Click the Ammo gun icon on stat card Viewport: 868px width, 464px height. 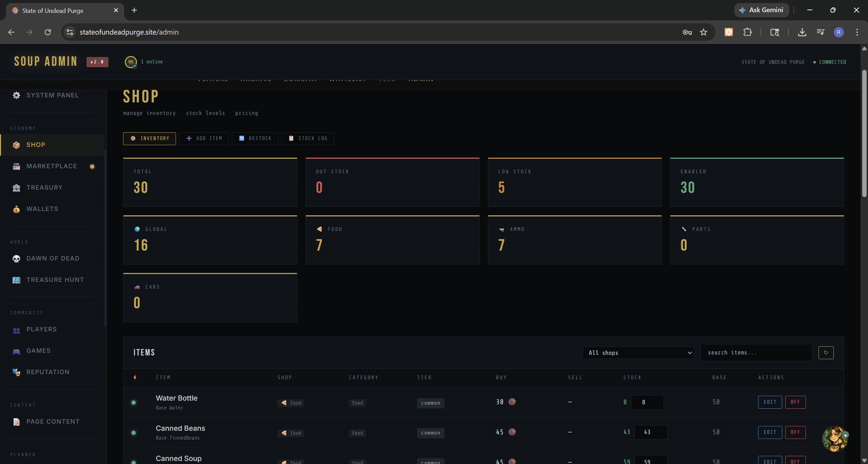point(501,230)
